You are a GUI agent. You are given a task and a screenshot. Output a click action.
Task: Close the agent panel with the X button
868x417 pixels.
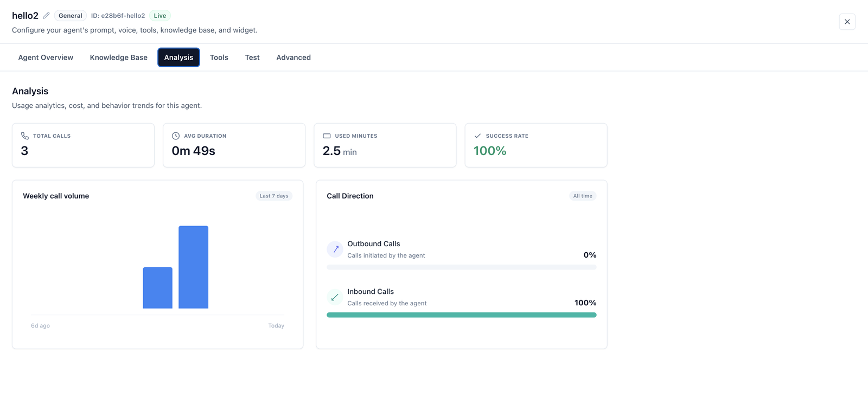click(x=847, y=22)
